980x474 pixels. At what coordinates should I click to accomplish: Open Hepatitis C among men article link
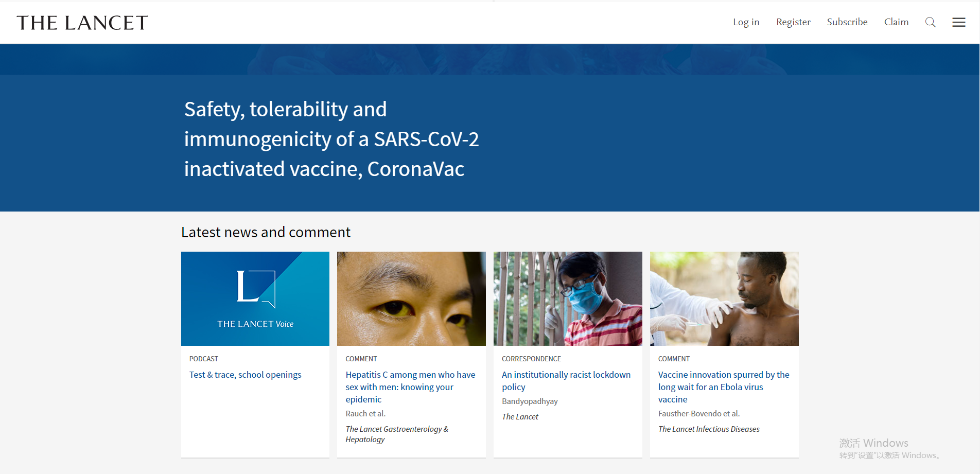pos(410,387)
